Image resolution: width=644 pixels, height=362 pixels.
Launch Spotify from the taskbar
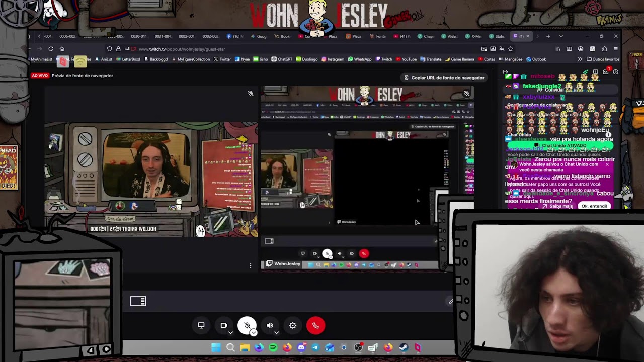coord(273,347)
